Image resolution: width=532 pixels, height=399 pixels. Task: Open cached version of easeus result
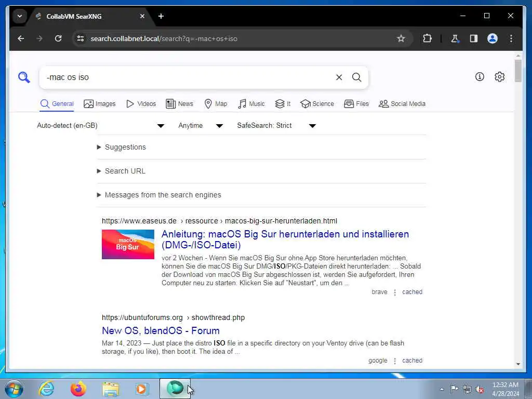[412, 292]
